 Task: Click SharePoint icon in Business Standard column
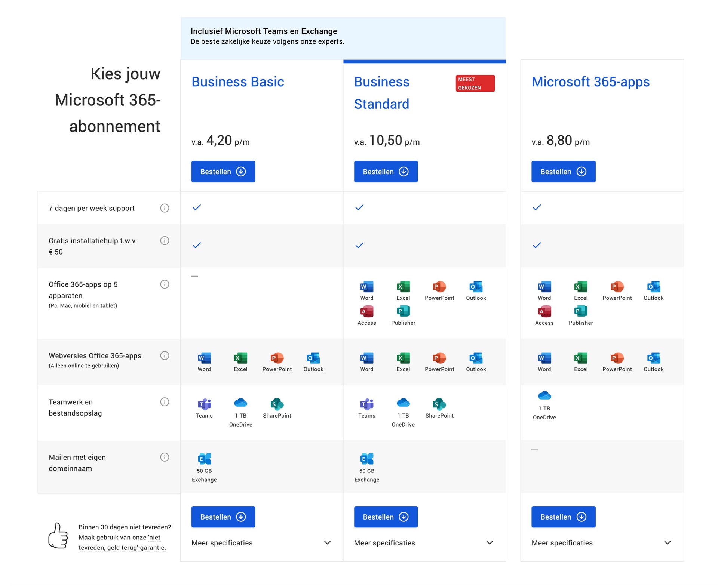click(439, 404)
